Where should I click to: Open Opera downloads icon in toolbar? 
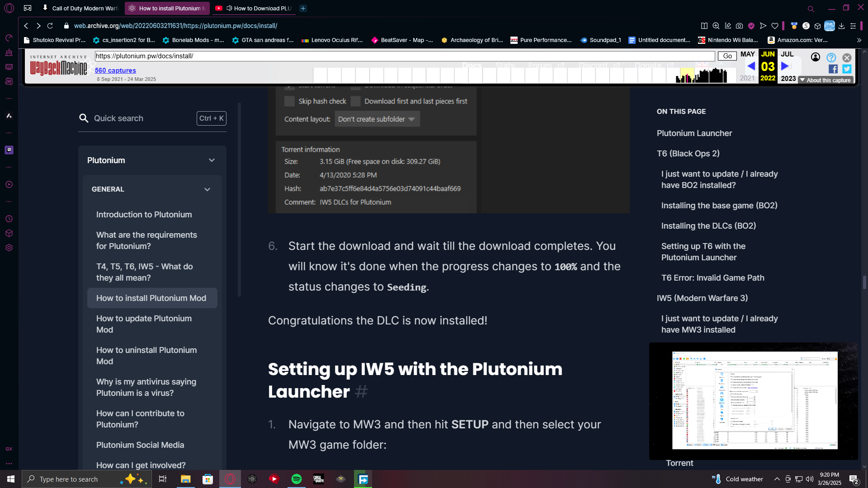[841, 26]
